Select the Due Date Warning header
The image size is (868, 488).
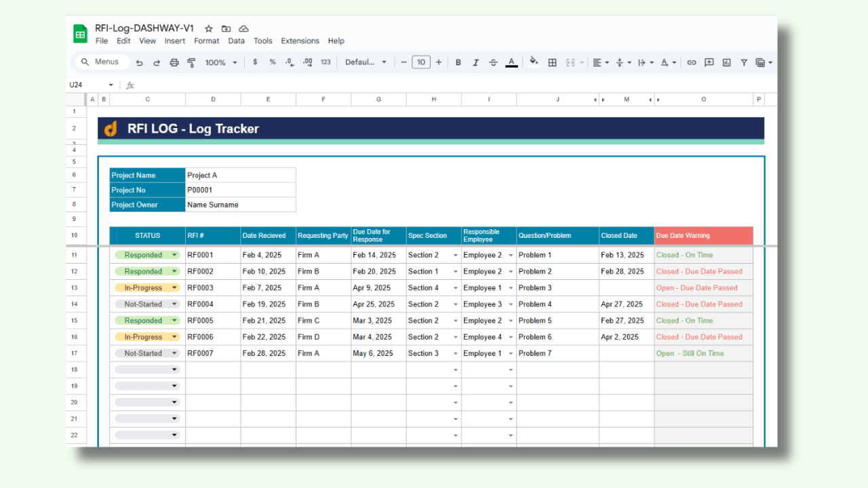point(704,236)
